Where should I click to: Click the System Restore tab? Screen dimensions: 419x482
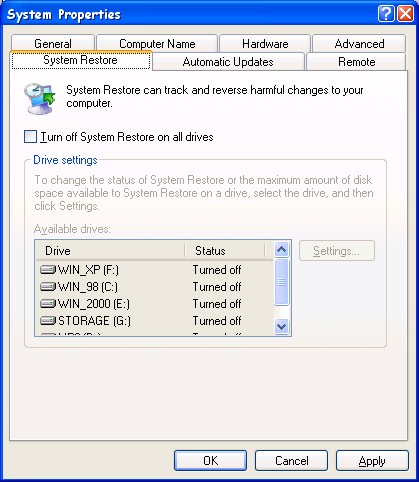81,60
